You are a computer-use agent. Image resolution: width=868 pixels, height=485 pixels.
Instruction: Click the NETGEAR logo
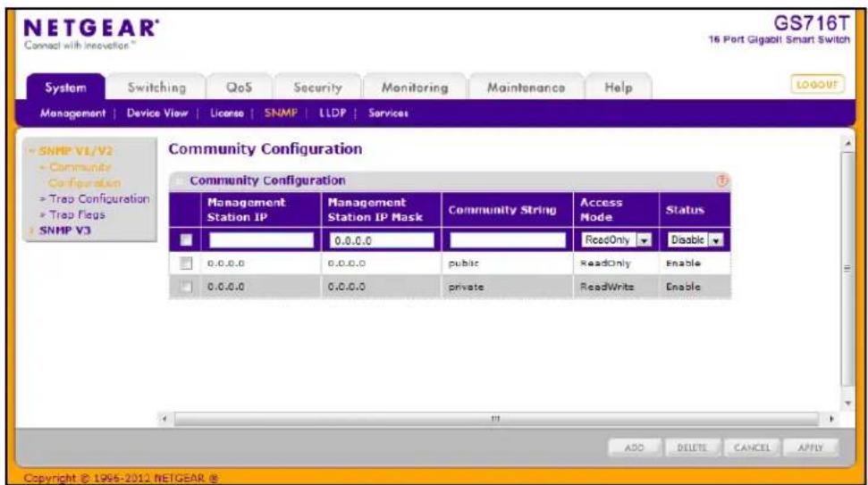click(x=92, y=29)
